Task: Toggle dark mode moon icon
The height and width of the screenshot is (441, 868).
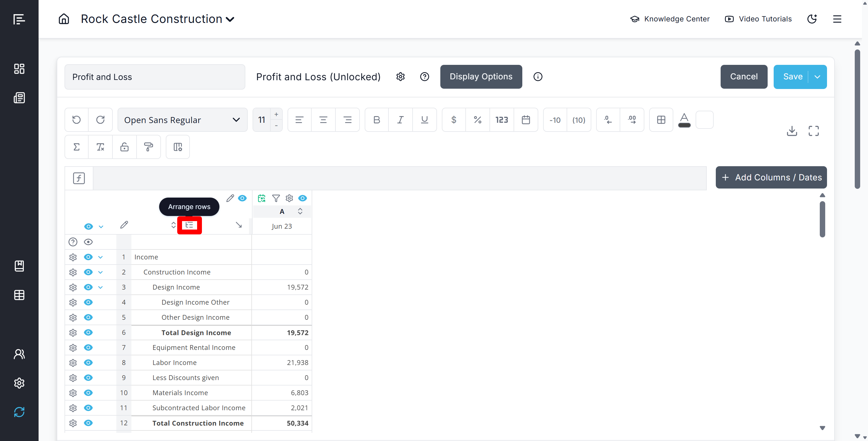Action: coord(812,19)
